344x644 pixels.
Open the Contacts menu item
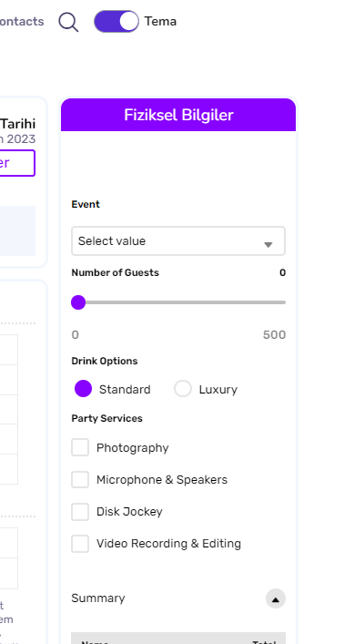pyautogui.click(x=22, y=21)
